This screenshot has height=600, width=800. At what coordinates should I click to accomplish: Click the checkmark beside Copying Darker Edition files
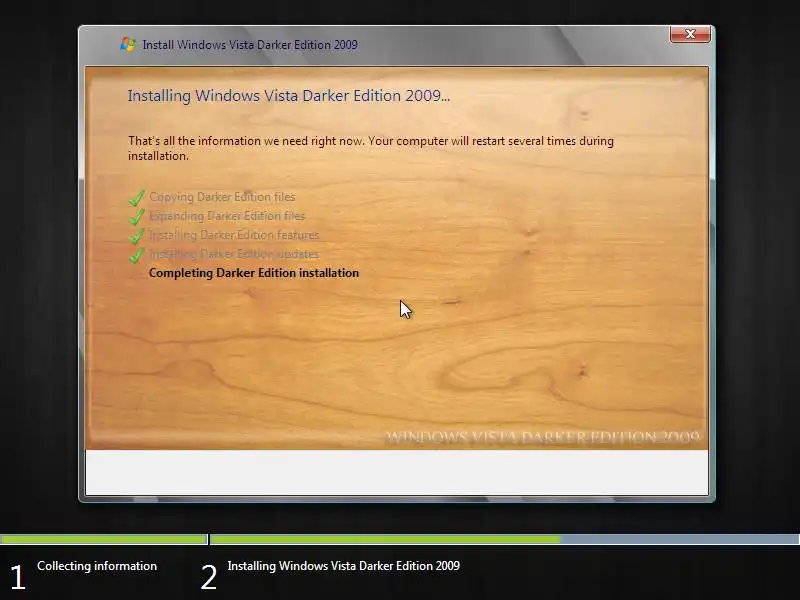tap(136, 197)
